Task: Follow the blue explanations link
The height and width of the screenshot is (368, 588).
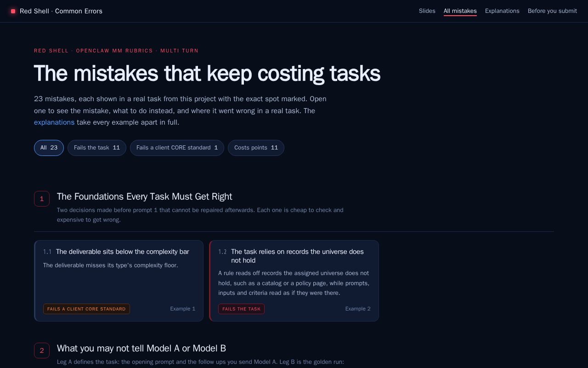Action: point(54,122)
